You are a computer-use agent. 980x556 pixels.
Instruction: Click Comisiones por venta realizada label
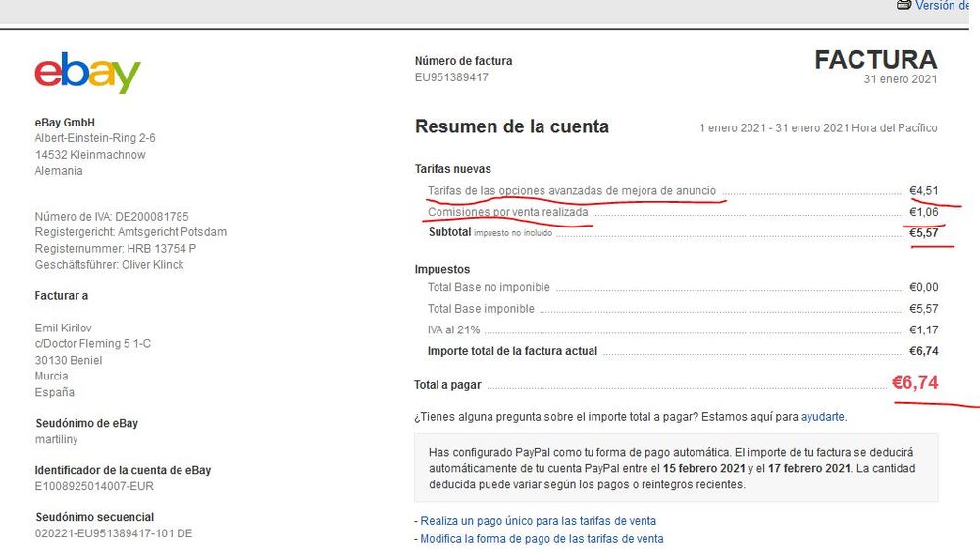click(x=507, y=213)
